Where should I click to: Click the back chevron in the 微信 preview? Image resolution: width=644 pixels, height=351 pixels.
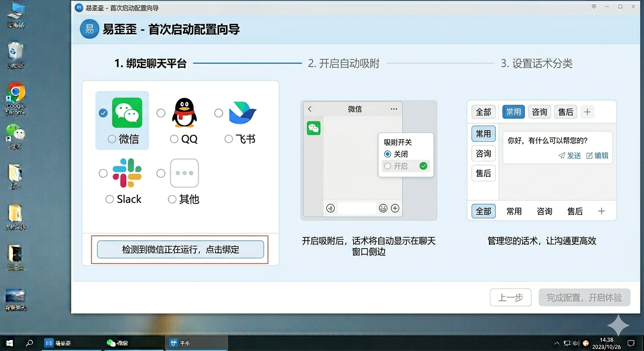(310, 108)
